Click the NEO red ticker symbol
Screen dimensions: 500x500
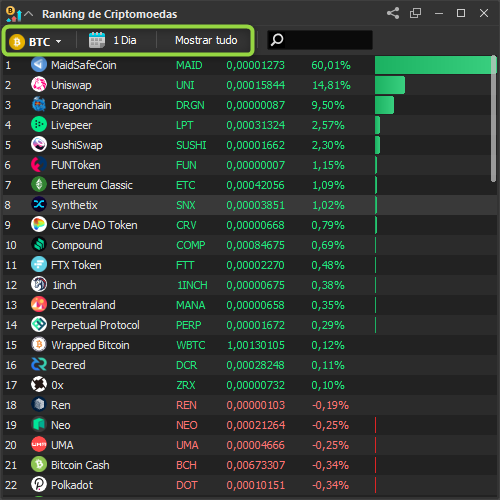click(x=187, y=425)
